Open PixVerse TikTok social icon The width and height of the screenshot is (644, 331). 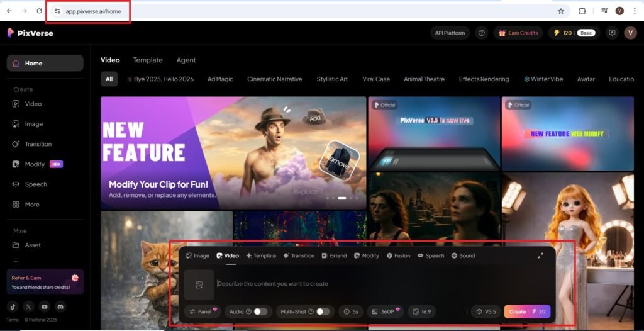(x=13, y=306)
